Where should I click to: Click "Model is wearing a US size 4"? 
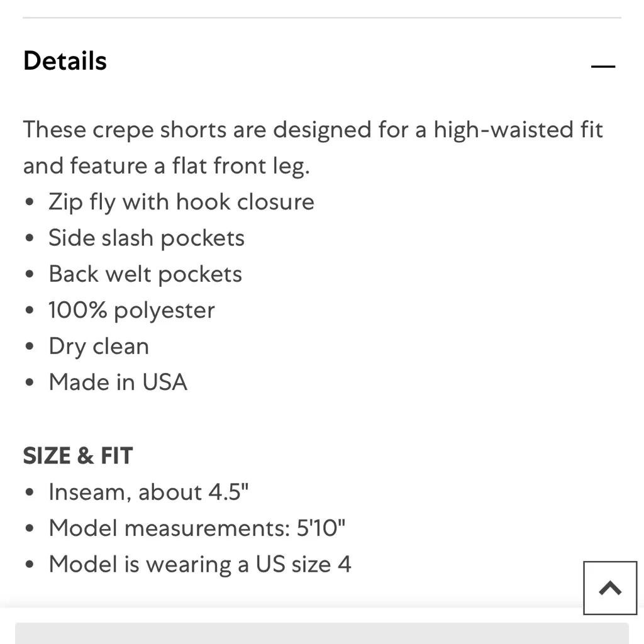click(x=199, y=564)
